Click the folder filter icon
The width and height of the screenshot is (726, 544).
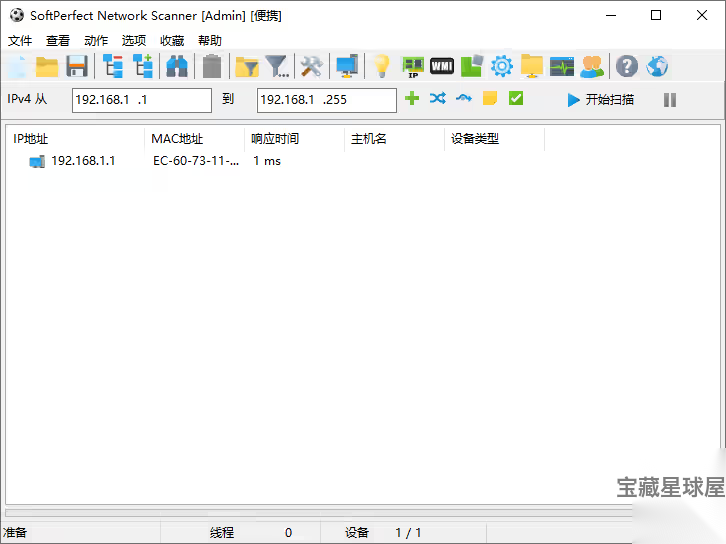point(247,66)
